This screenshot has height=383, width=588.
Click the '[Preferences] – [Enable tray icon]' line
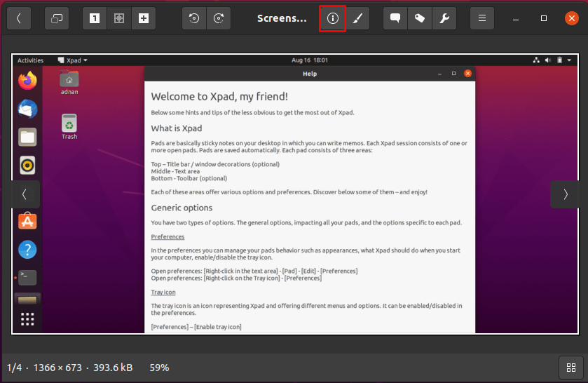click(196, 327)
